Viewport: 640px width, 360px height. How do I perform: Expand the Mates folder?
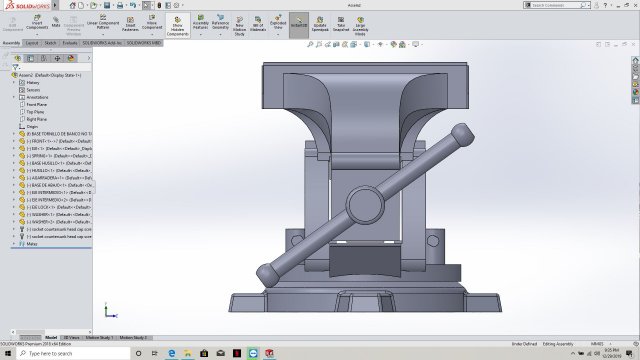point(14,244)
